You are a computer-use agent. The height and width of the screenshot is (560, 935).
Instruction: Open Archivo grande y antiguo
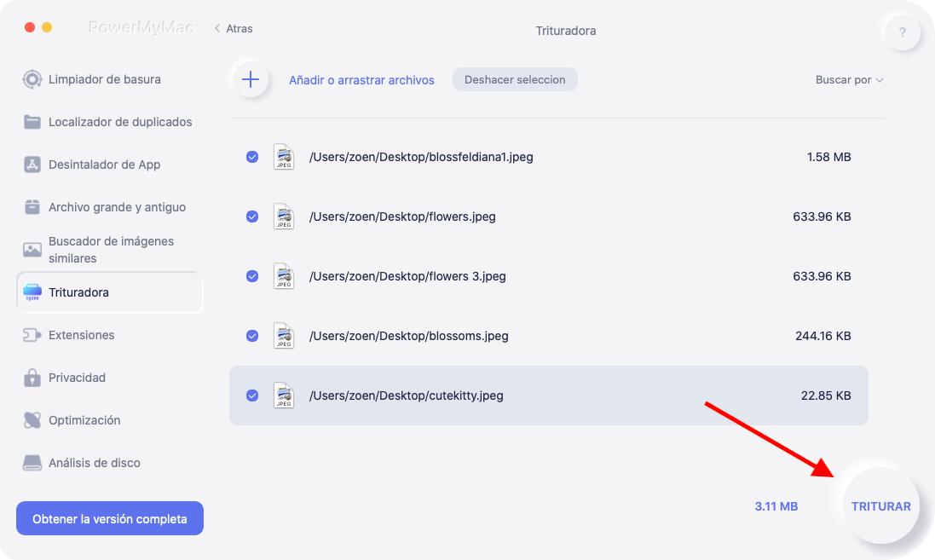(x=117, y=207)
